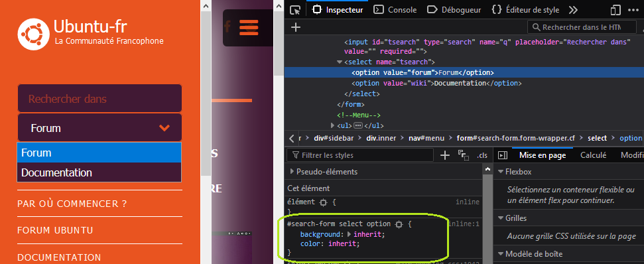644x264 pixels.
Task: Click the div#sidebar breadcrumb
Action: tap(334, 139)
